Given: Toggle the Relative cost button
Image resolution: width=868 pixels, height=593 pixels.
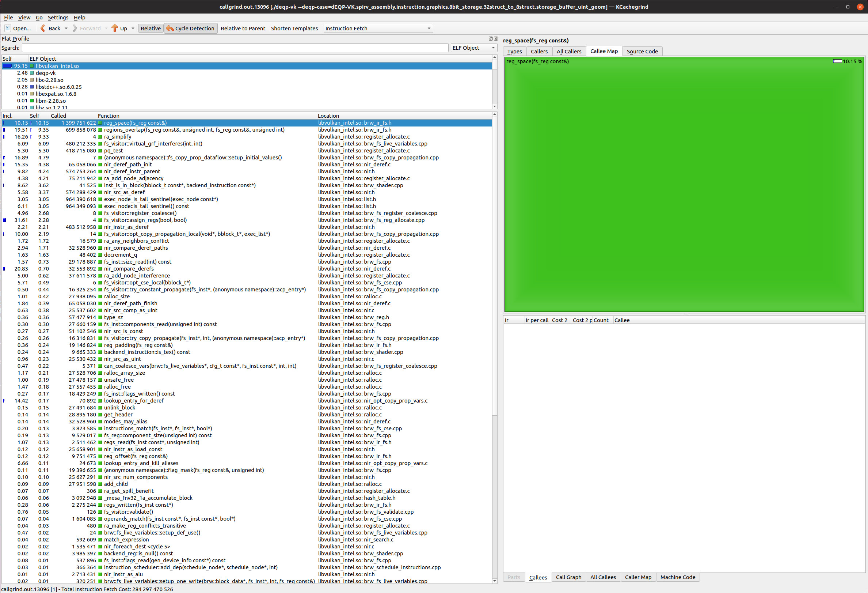Looking at the screenshot, I should [x=151, y=29].
